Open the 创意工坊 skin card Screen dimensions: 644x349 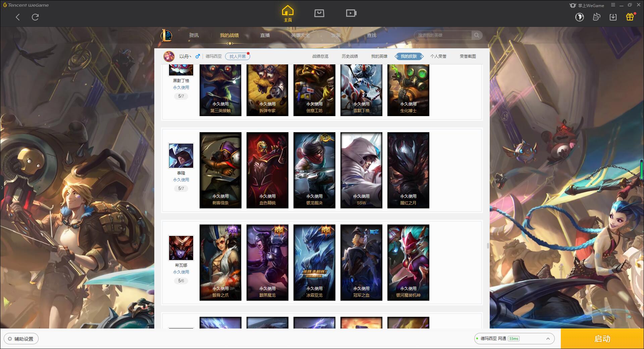314,90
